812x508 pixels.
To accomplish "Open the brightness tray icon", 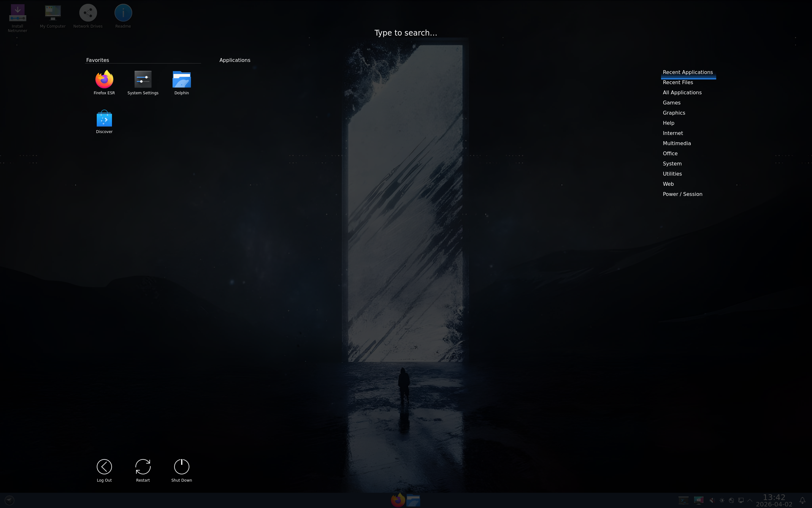I will (722, 500).
